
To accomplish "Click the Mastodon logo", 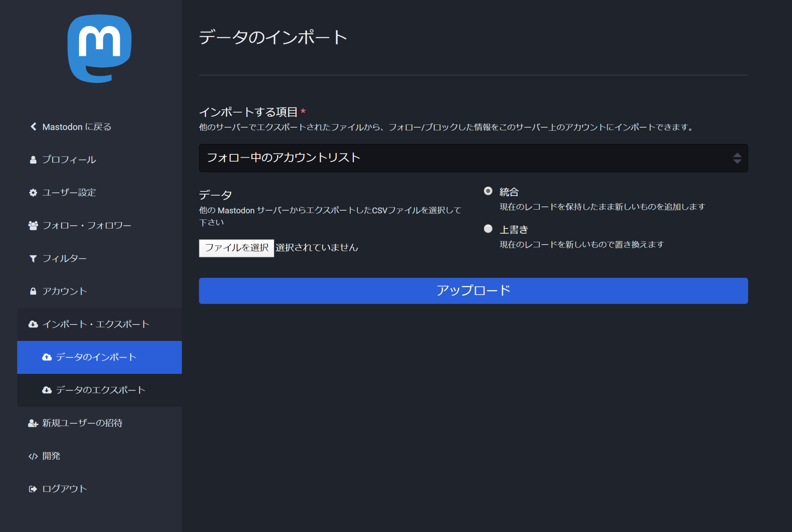I will [x=99, y=47].
